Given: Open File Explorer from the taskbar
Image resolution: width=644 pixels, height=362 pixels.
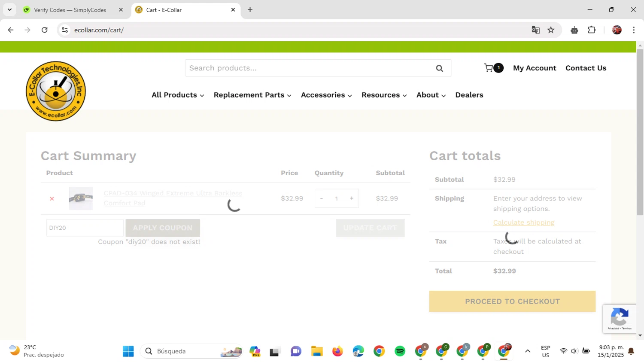Looking at the screenshot, I should click(x=317, y=351).
